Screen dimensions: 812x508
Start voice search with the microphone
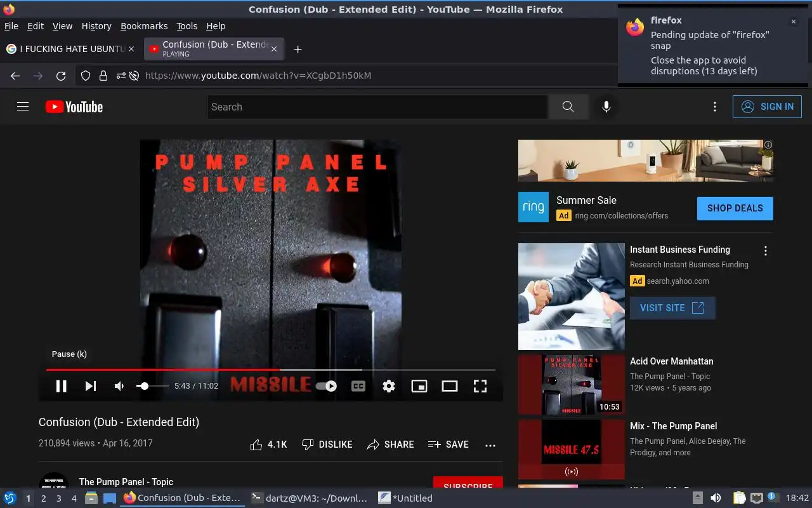click(x=606, y=107)
